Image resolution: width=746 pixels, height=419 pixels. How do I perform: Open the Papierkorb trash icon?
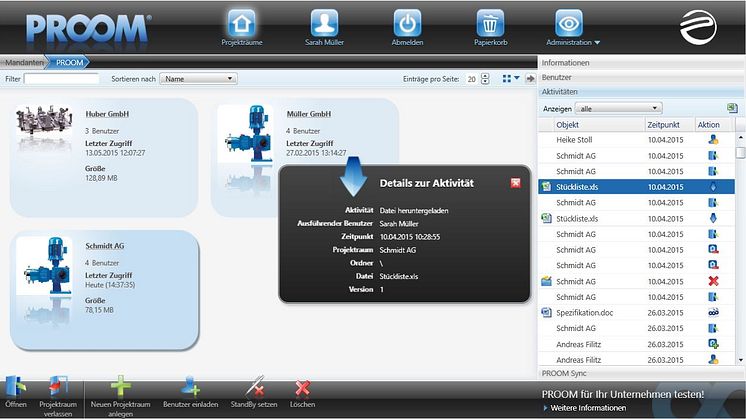click(490, 23)
